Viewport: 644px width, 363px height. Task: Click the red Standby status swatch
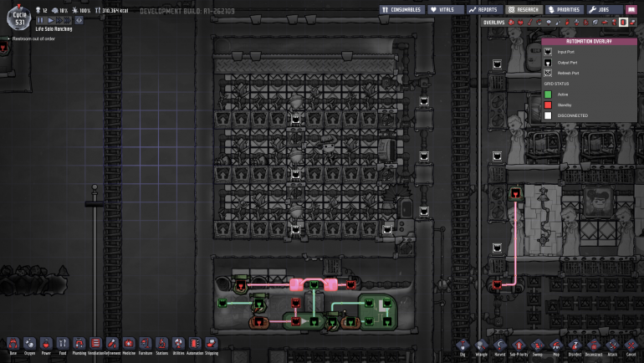(x=548, y=105)
